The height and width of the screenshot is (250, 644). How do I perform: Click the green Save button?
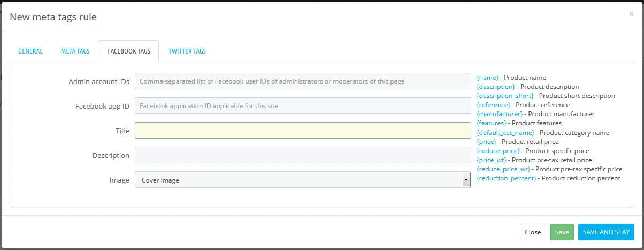pos(562,232)
